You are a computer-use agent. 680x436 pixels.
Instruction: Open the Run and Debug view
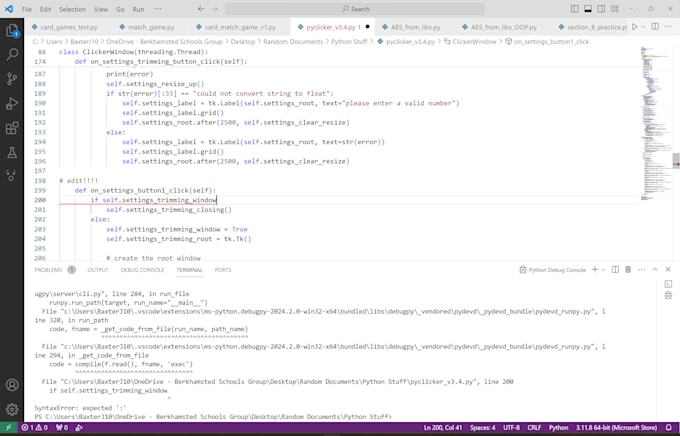click(x=12, y=104)
